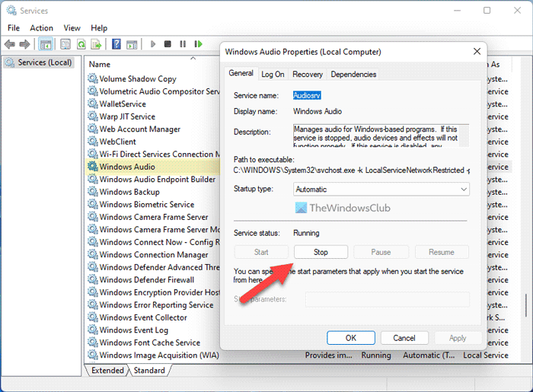The width and height of the screenshot is (533, 392).
Task: Click the Start Service play icon
Action: coord(153,44)
